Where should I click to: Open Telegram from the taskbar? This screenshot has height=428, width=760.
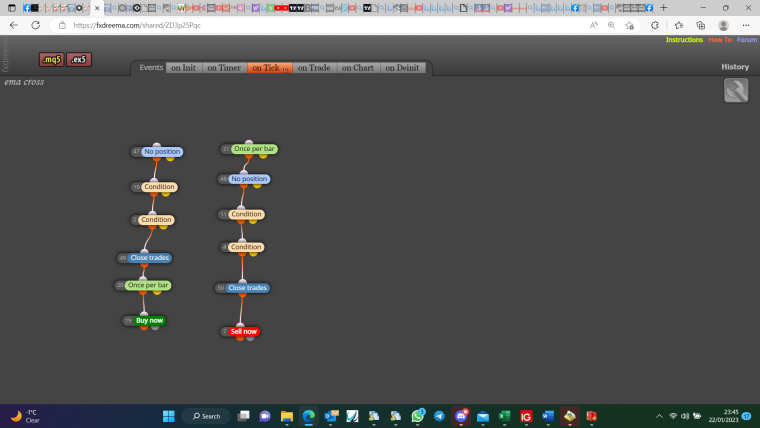439,416
